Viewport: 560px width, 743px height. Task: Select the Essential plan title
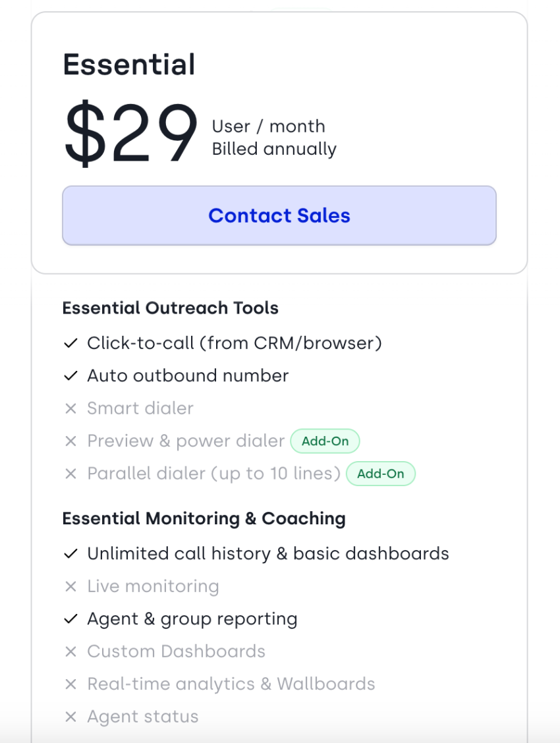(x=128, y=63)
